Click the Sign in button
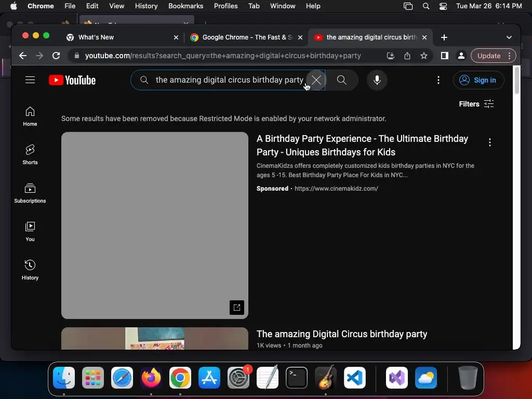The height and width of the screenshot is (399, 532). [478, 80]
